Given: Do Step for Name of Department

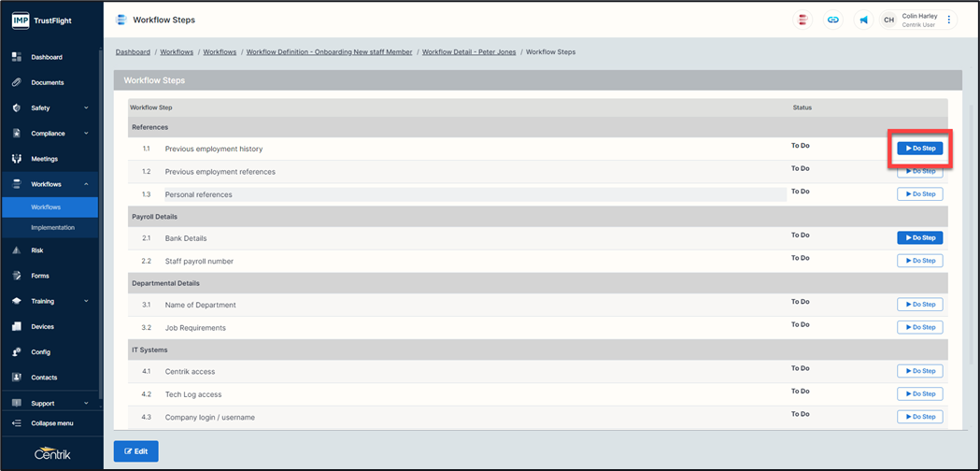Looking at the screenshot, I should point(920,304).
